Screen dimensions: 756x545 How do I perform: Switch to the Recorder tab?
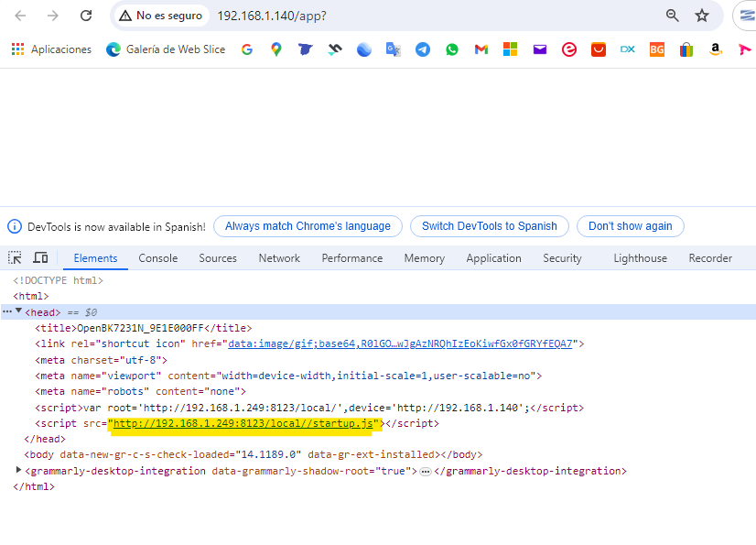710,258
